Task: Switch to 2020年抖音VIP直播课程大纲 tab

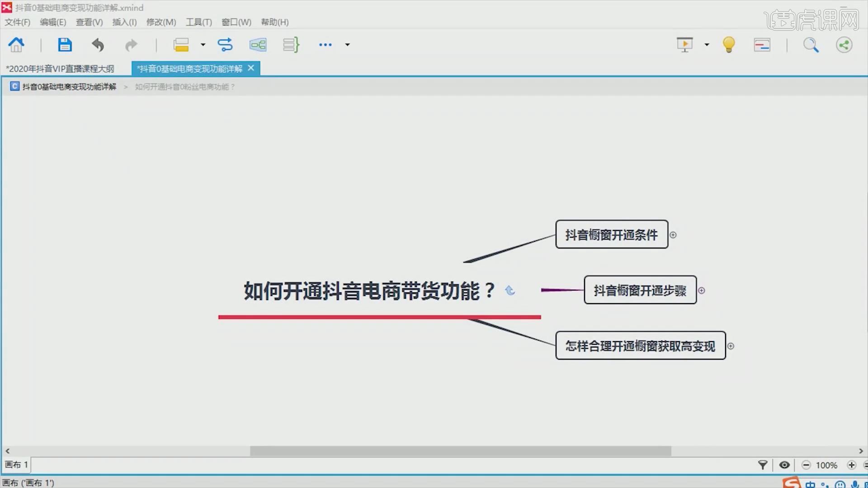Action: click(x=60, y=69)
